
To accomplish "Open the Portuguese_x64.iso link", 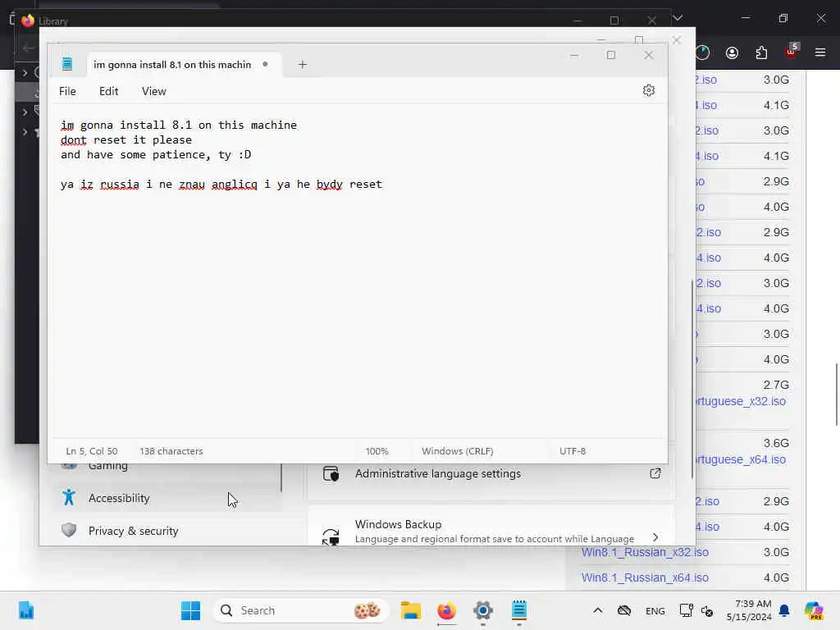I will tap(741, 459).
